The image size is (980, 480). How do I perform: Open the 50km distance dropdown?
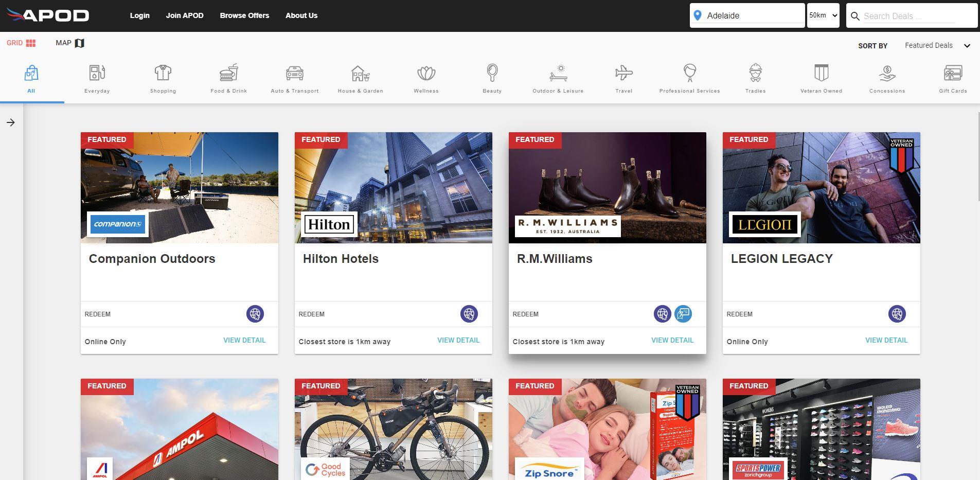click(823, 15)
